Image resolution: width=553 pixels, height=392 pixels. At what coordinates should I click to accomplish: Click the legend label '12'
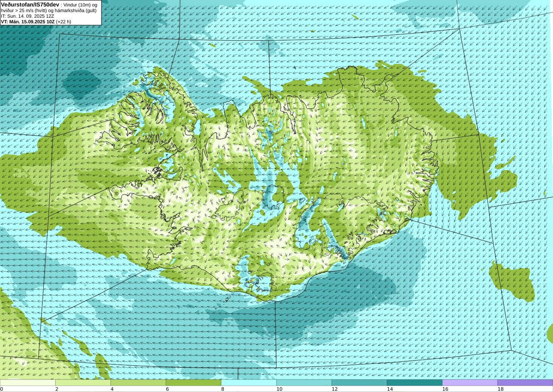pyautogui.click(x=334, y=389)
